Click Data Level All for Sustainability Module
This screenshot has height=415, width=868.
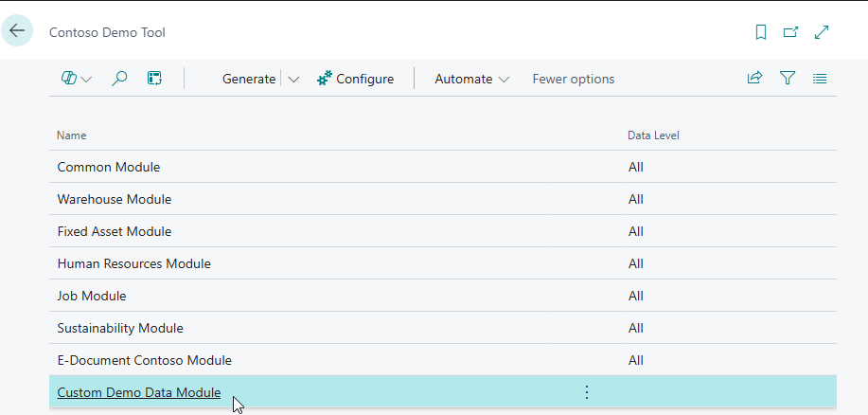tap(635, 328)
